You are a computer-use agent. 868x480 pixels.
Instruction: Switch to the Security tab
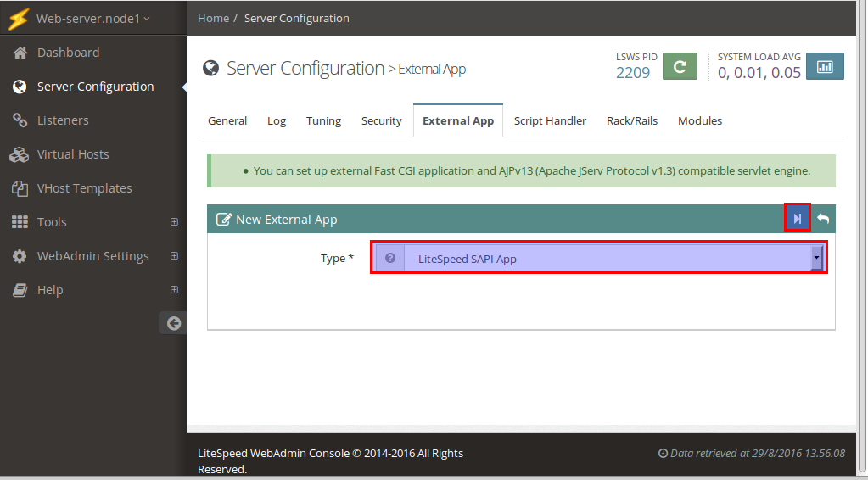tap(382, 121)
